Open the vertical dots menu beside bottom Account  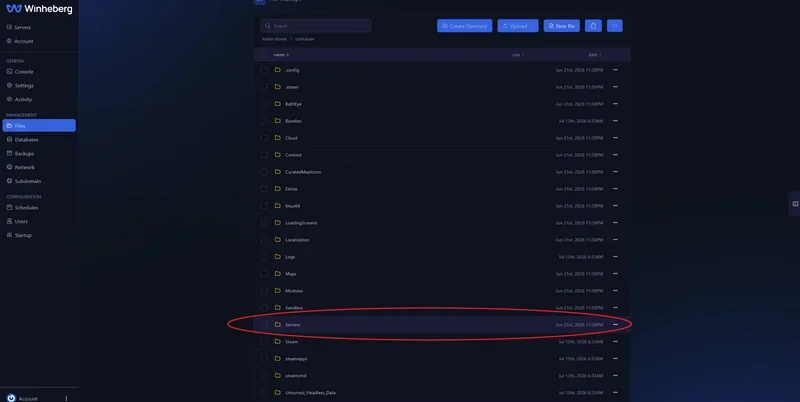66,398
